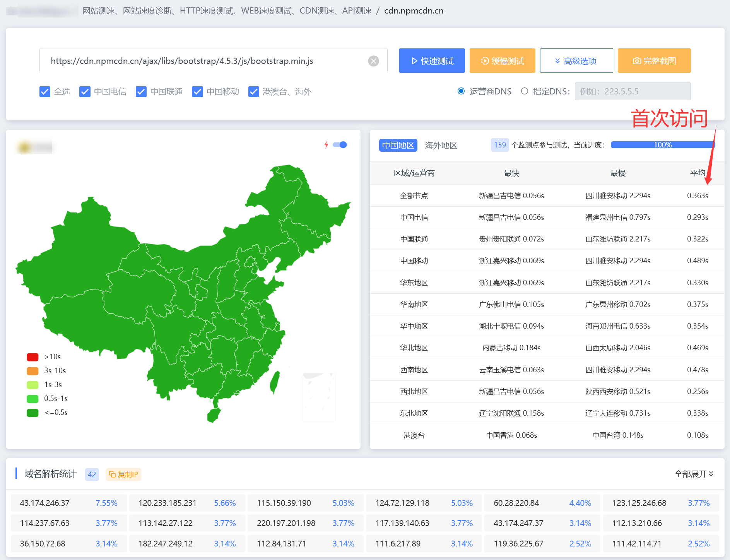Click the clear (X) icon in URL field
730x560 pixels.
pos(373,60)
